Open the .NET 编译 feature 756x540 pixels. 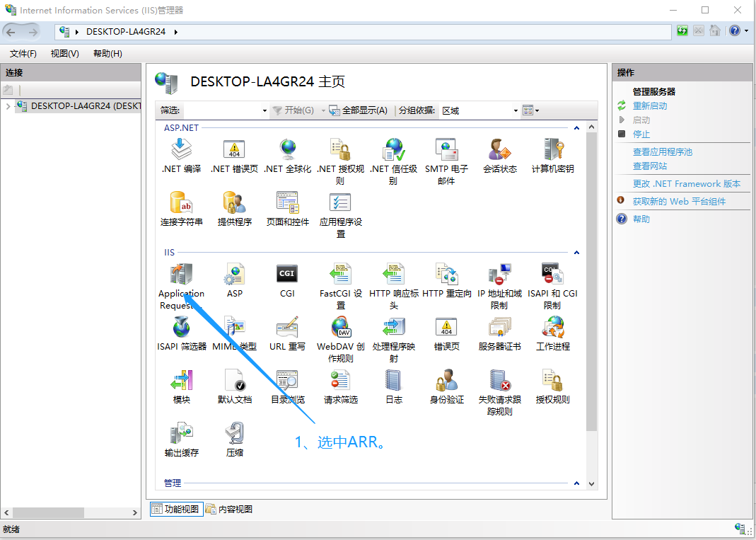pos(181,156)
